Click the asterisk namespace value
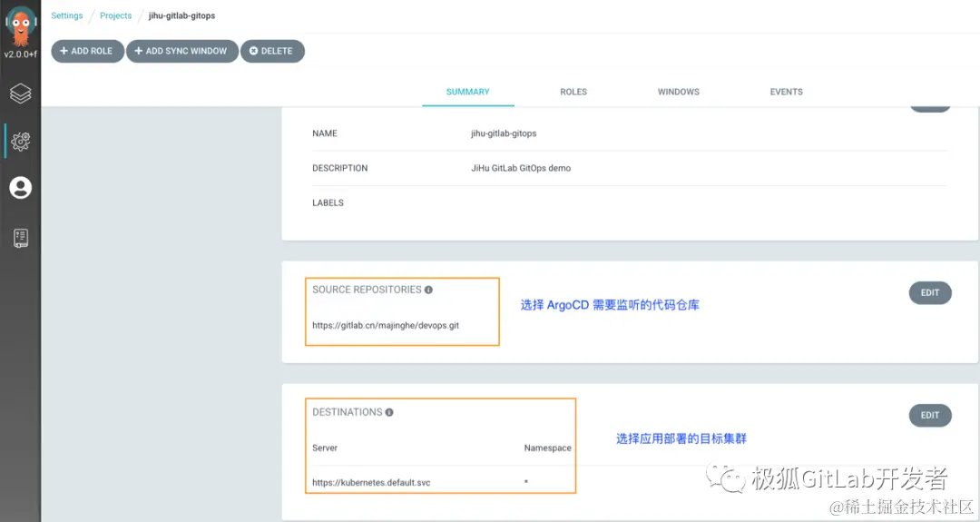 coord(526,483)
